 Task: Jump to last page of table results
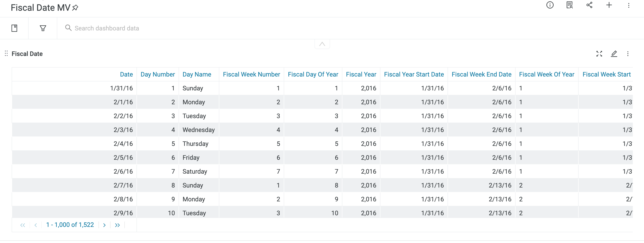(117, 225)
